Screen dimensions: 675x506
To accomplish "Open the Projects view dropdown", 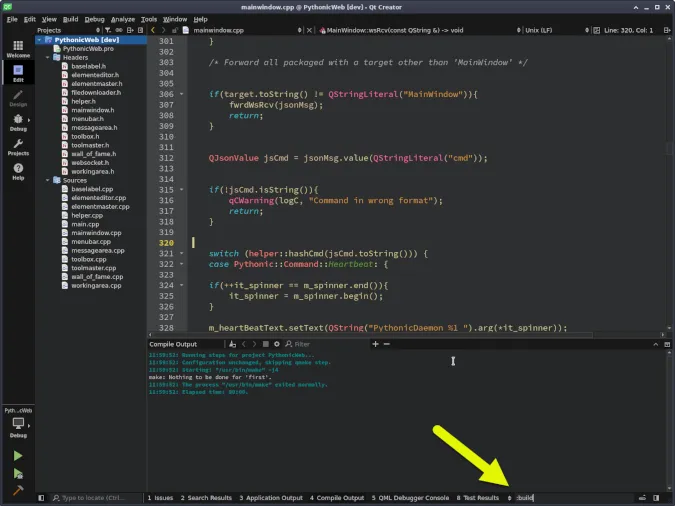I will (x=68, y=30).
